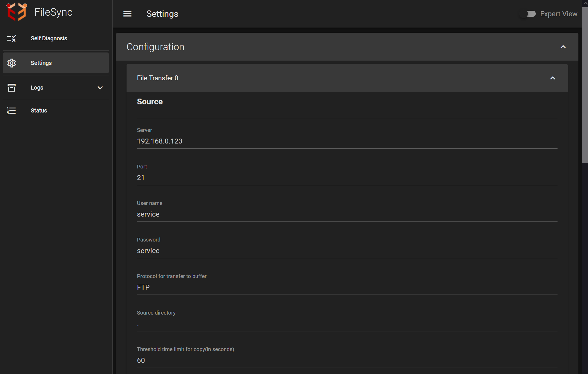
Task: Click the Server label text
Action: pos(144,130)
